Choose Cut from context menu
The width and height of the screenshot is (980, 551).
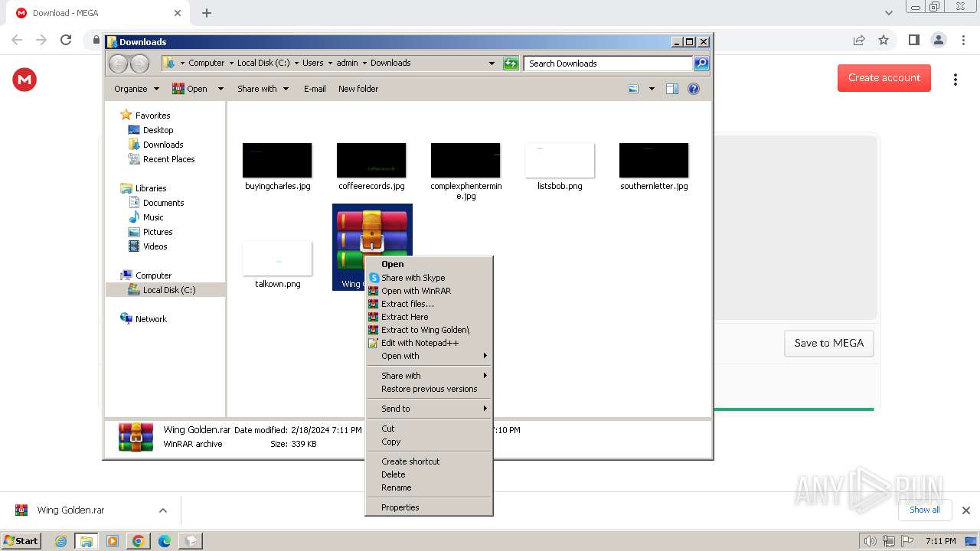(x=429, y=429)
